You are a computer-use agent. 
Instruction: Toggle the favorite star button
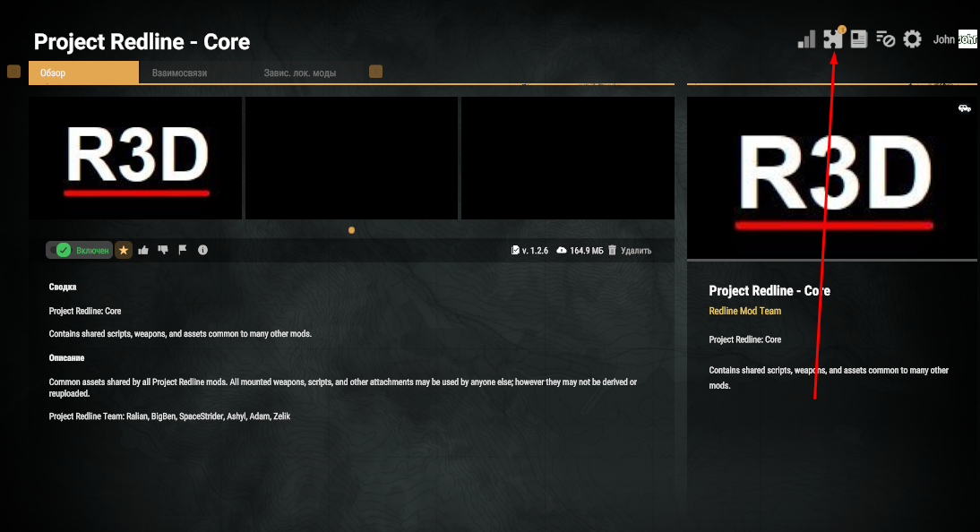pyautogui.click(x=124, y=250)
